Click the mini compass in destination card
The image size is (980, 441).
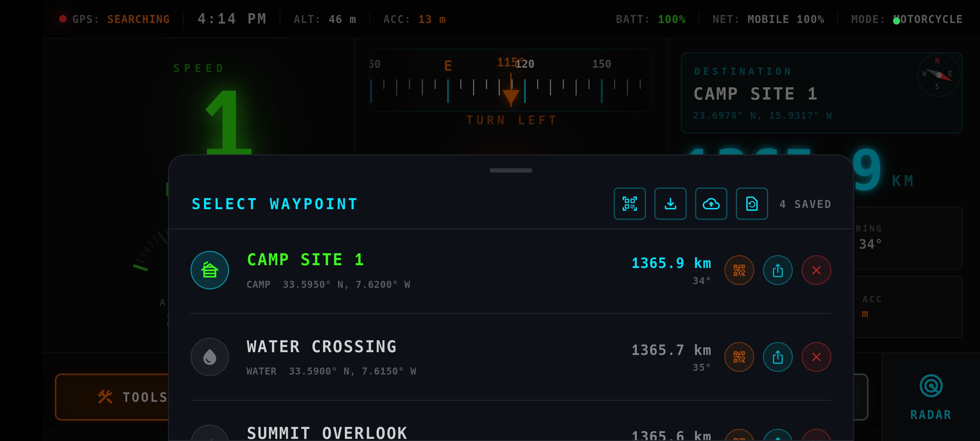pyautogui.click(x=939, y=75)
